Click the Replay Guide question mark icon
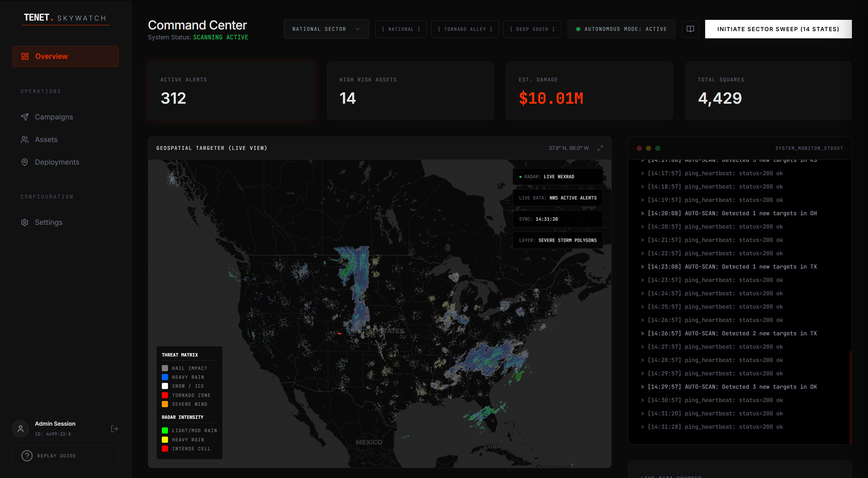The height and width of the screenshot is (478, 868). pos(27,456)
